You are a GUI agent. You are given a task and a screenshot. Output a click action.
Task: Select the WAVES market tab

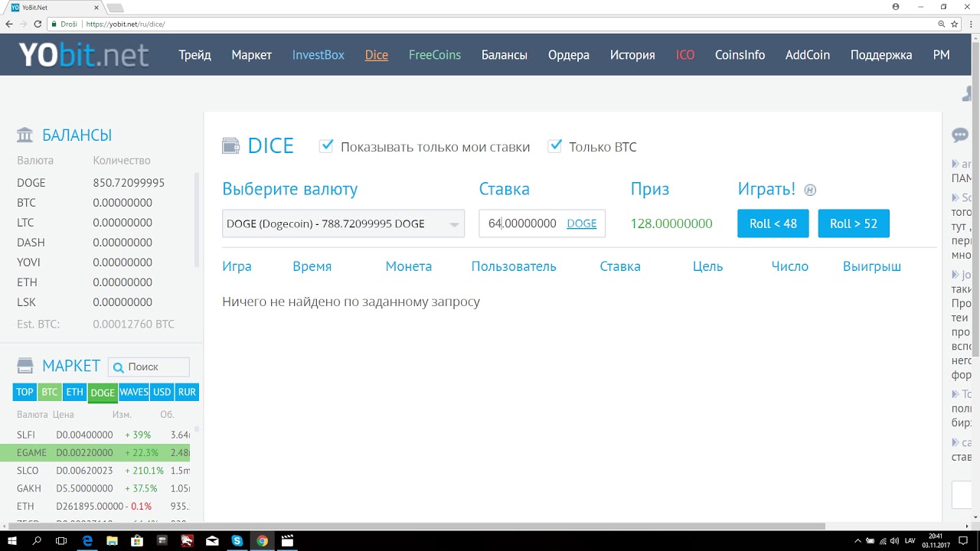click(134, 392)
